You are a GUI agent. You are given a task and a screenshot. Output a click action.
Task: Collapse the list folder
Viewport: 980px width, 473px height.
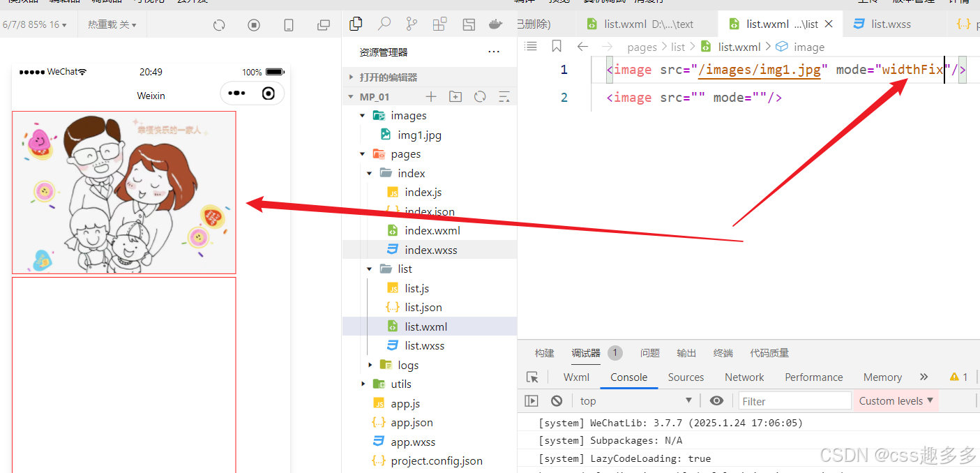pos(370,269)
